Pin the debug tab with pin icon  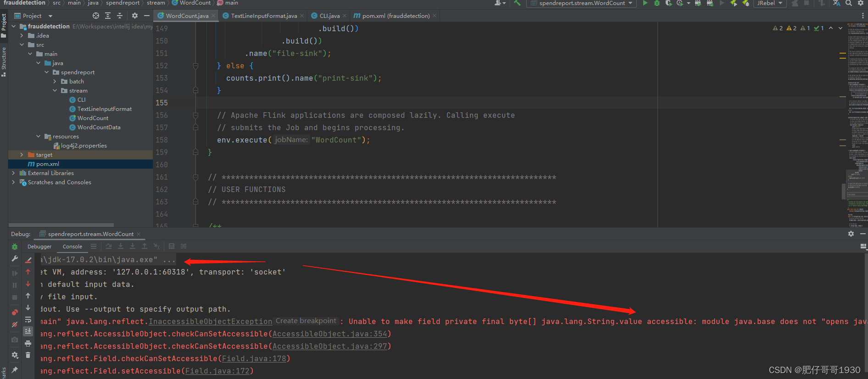[x=15, y=370]
